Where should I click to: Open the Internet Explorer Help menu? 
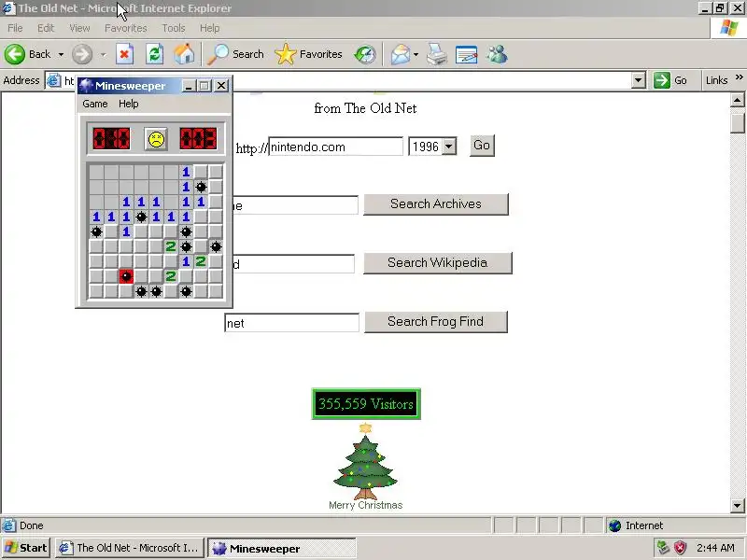209,28
